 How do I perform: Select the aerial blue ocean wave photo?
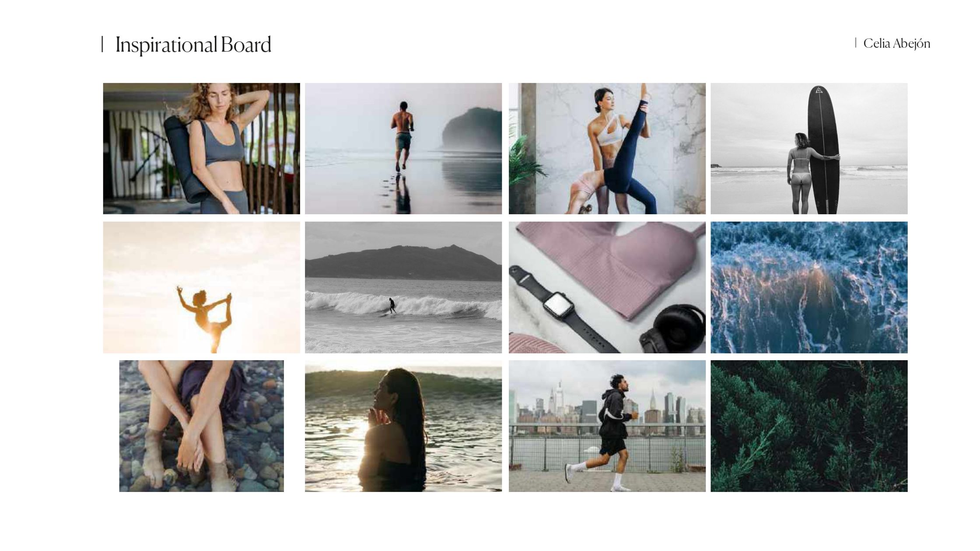tap(809, 287)
